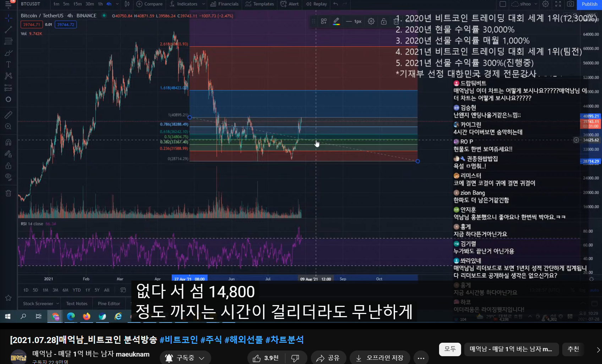Start bar Replay mode
This screenshot has width=602, height=364.
click(x=316, y=4)
